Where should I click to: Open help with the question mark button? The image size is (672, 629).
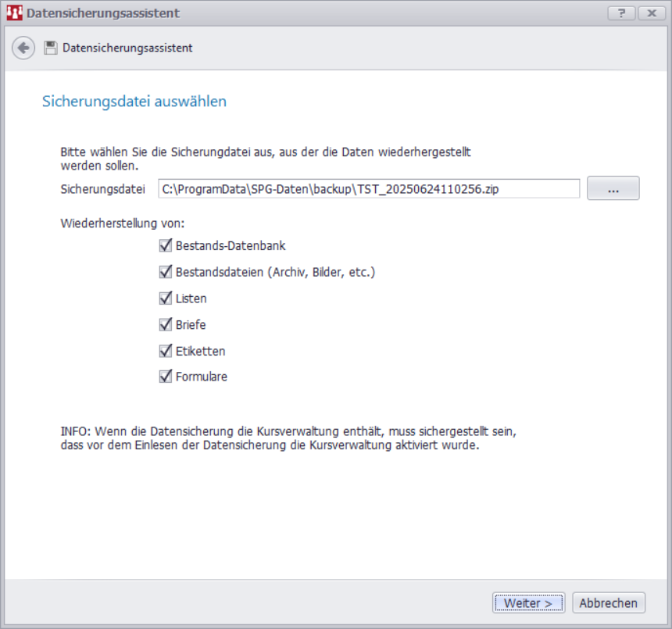(x=621, y=13)
